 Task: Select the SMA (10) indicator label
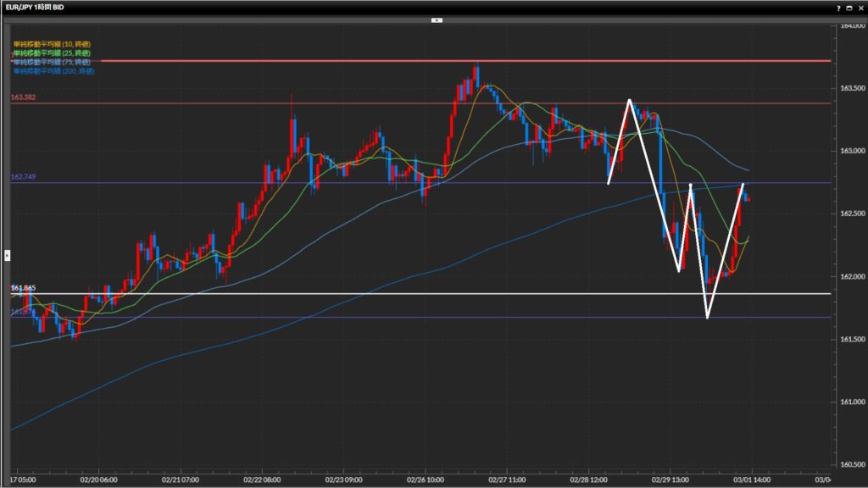[x=52, y=43]
